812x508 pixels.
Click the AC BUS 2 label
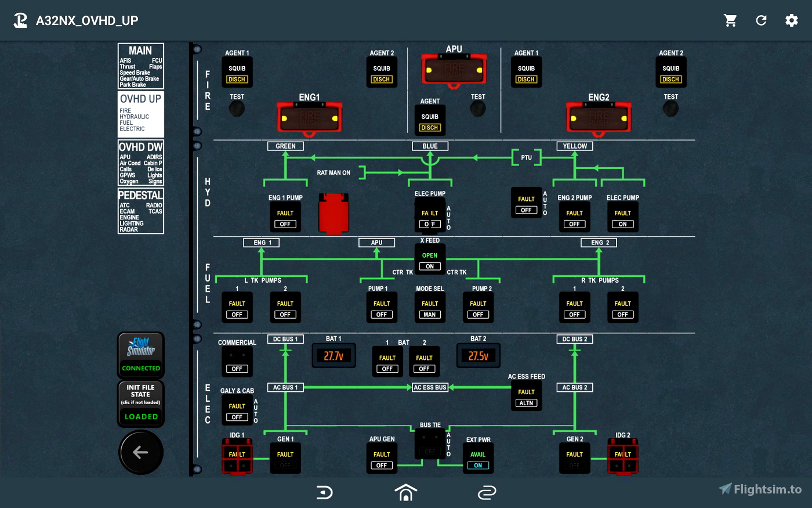[574, 387]
